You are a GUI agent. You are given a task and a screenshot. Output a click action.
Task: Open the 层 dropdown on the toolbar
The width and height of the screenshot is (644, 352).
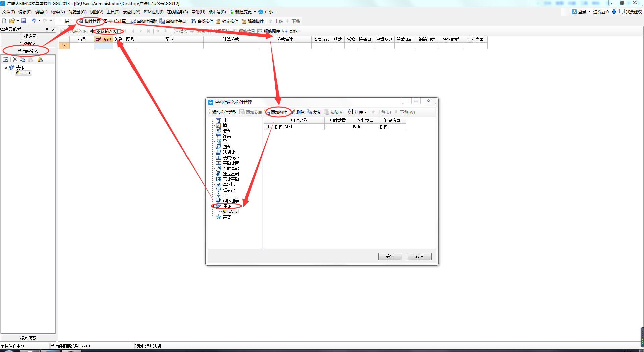tap(69, 21)
